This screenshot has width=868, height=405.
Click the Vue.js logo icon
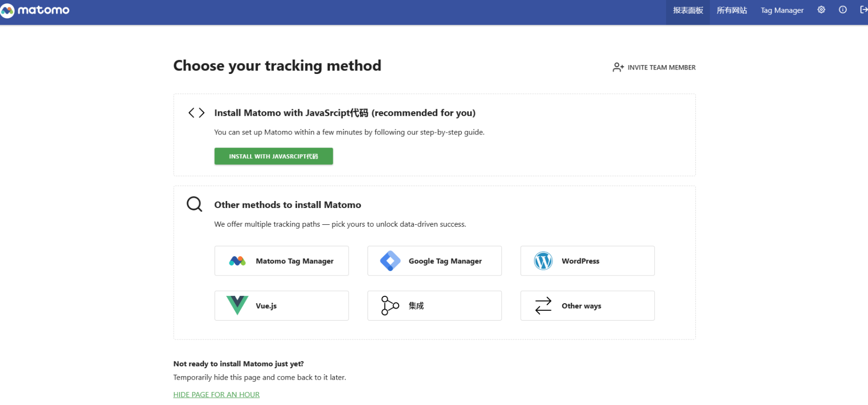click(x=238, y=305)
